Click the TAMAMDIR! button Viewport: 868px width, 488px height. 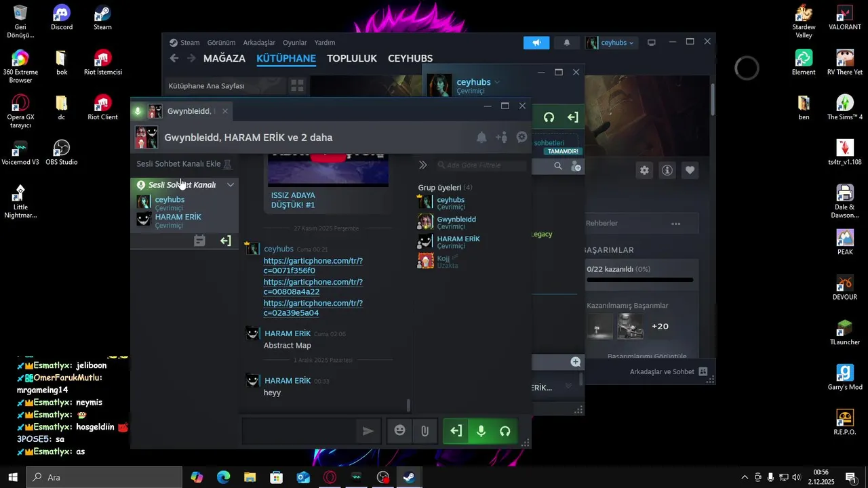pyautogui.click(x=563, y=152)
